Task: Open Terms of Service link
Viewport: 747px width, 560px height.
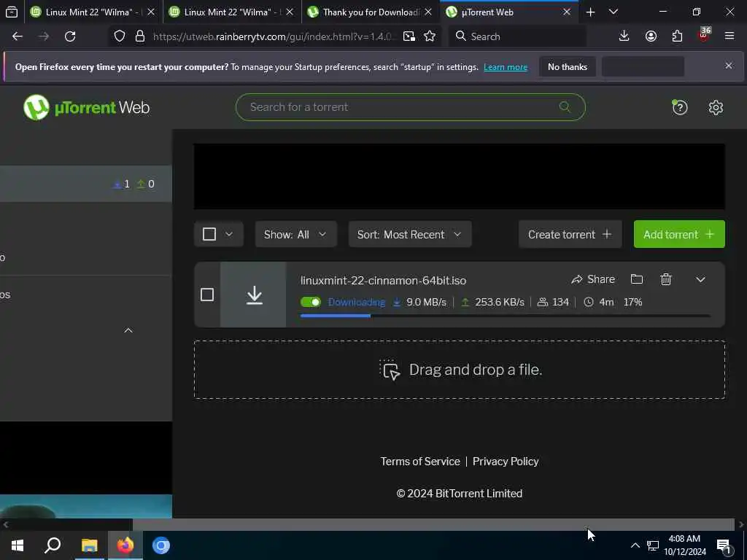Action: (419, 462)
